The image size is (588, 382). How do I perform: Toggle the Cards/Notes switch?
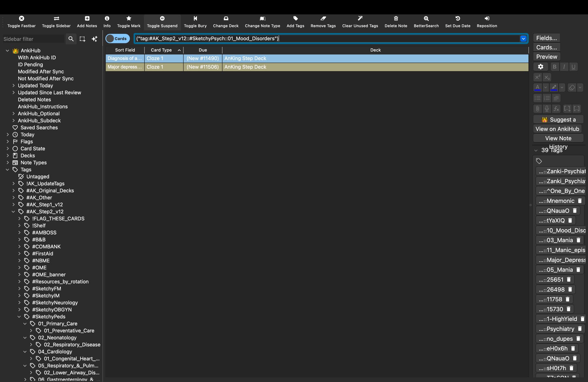tap(117, 39)
